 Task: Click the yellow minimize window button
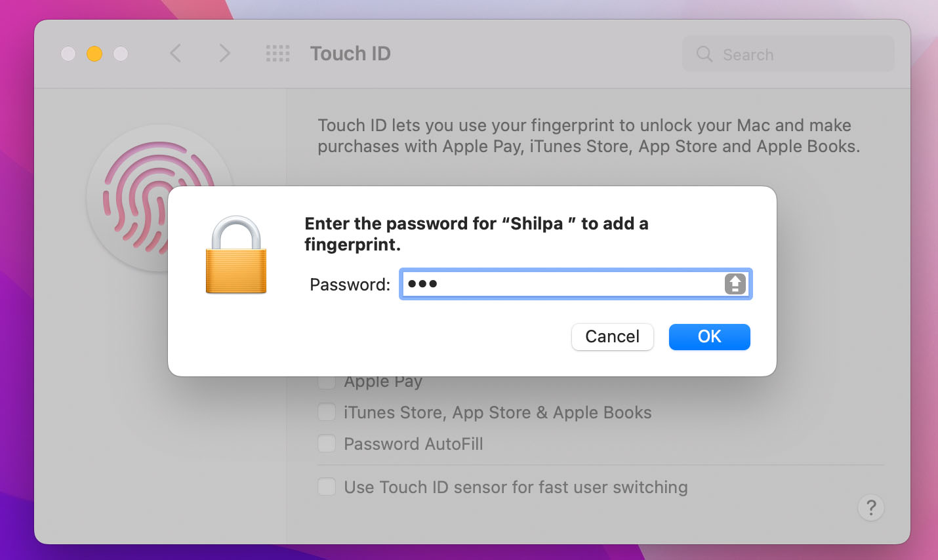tap(94, 54)
